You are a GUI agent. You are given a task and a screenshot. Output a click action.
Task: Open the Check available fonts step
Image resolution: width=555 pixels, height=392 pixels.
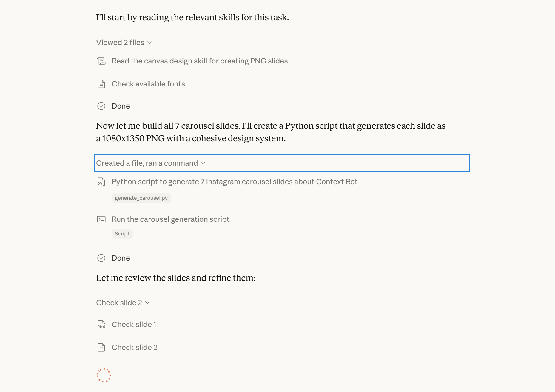tap(148, 84)
